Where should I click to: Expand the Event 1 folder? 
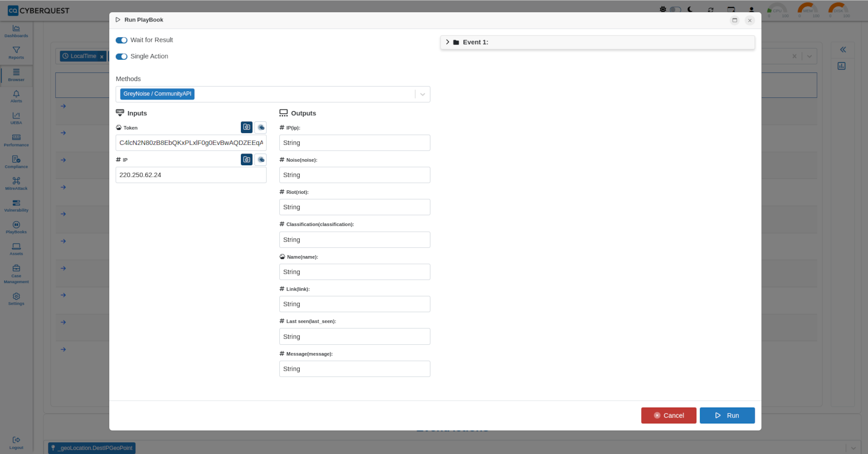pyautogui.click(x=448, y=42)
